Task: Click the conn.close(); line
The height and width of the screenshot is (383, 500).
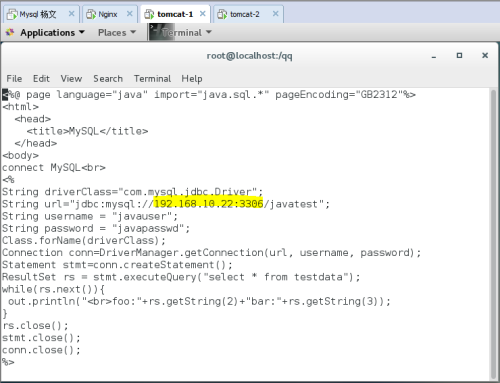Action: coord(41,350)
